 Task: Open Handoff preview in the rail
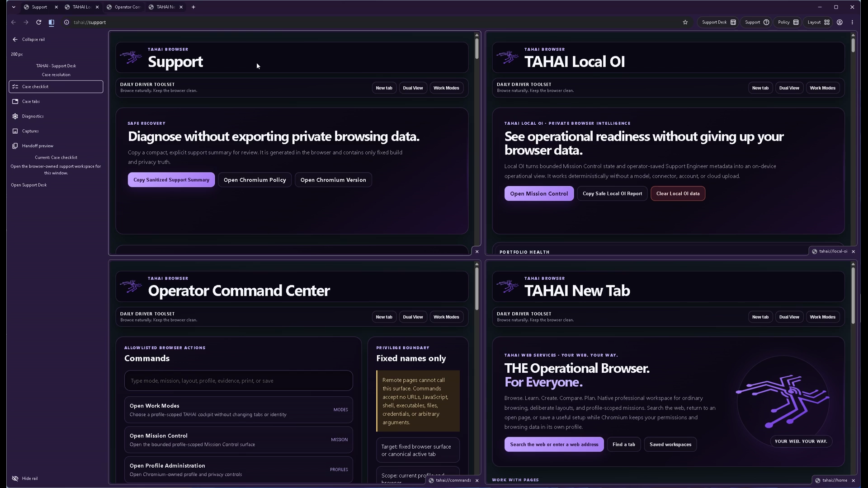56,146
